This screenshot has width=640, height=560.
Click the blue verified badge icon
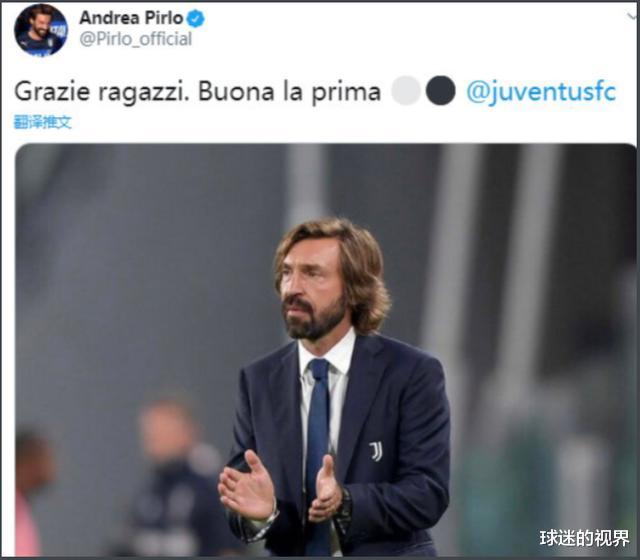point(196,18)
